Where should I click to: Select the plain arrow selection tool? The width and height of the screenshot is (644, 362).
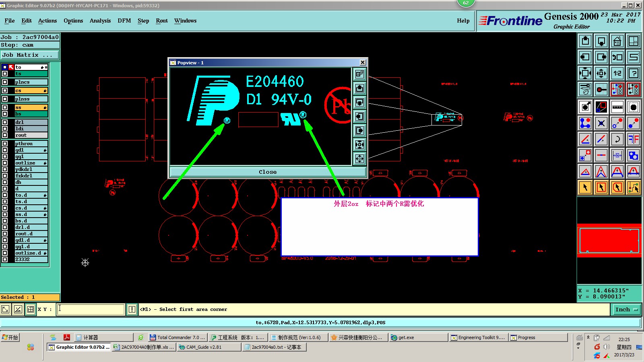point(585,187)
